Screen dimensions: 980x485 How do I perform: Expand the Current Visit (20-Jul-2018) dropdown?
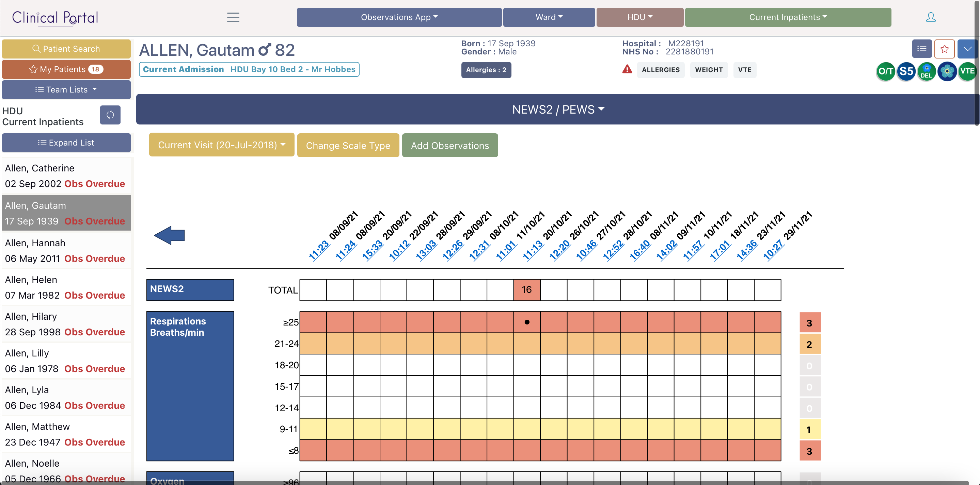(x=221, y=145)
